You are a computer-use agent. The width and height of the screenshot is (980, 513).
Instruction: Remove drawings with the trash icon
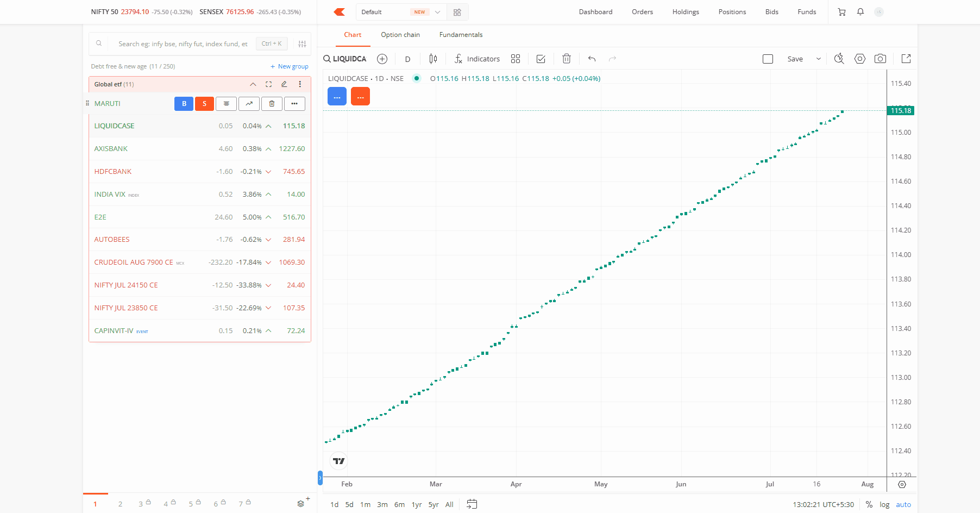567,59
